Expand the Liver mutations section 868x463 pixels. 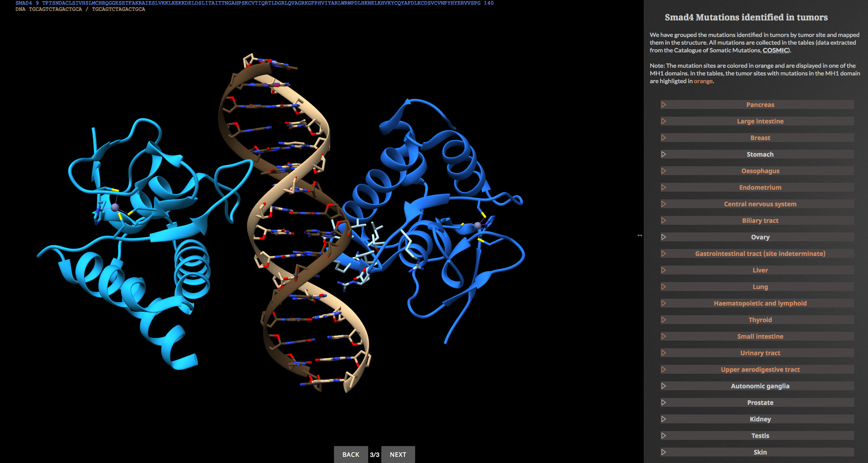(760, 270)
